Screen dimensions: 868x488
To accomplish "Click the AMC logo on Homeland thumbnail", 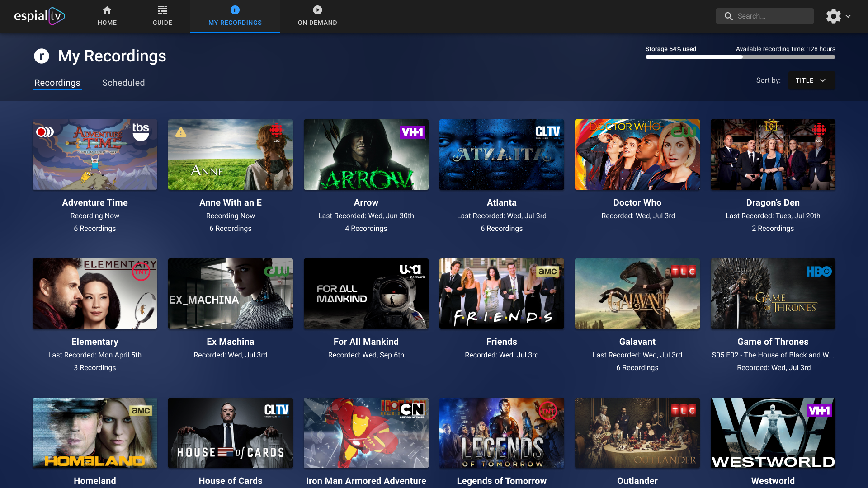I will click(x=141, y=411).
